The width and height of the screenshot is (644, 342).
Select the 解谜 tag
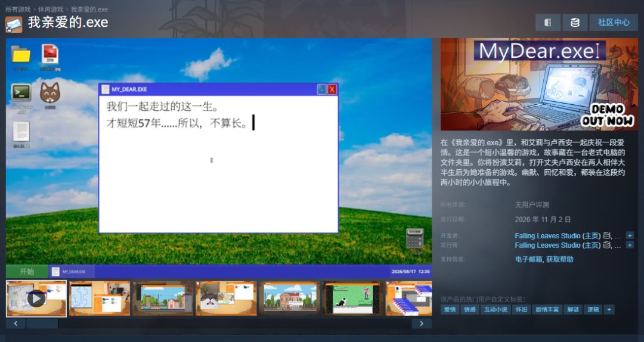[x=573, y=310]
